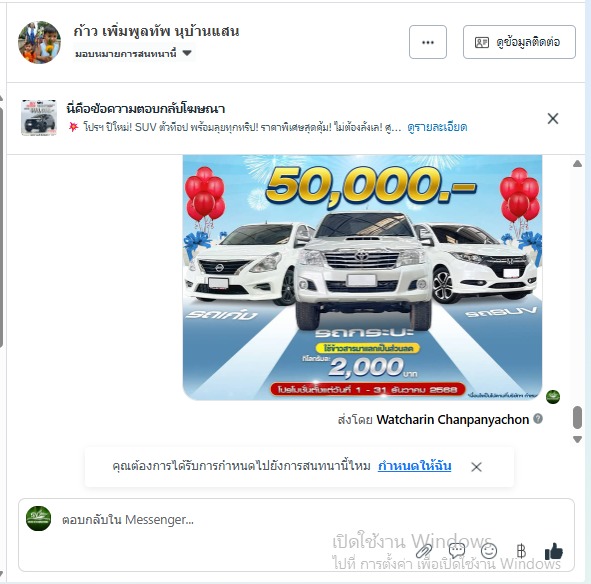Expand the assign conversation dropdown arrow
Viewport: 591px width, 584px height.
(187, 53)
